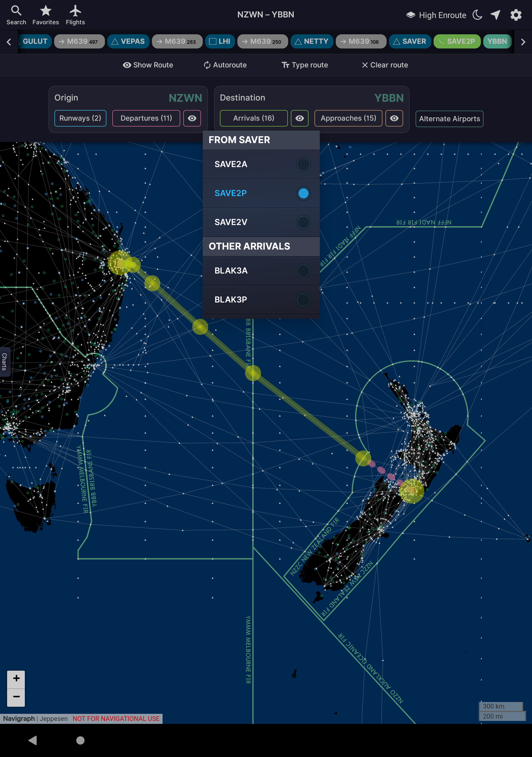Select the VEPAS waypoint chip

(x=128, y=41)
